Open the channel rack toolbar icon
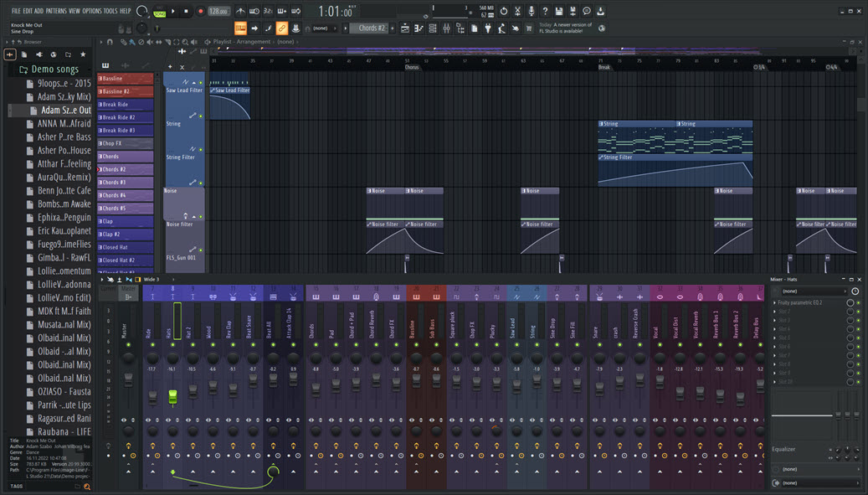This screenshot has height=495, width=868. point(433,28)
